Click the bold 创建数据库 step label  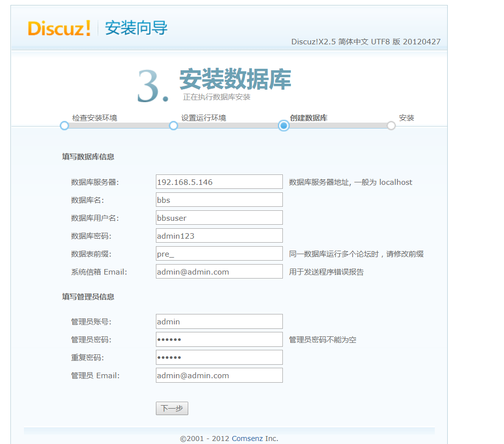(x=309, y=118)
